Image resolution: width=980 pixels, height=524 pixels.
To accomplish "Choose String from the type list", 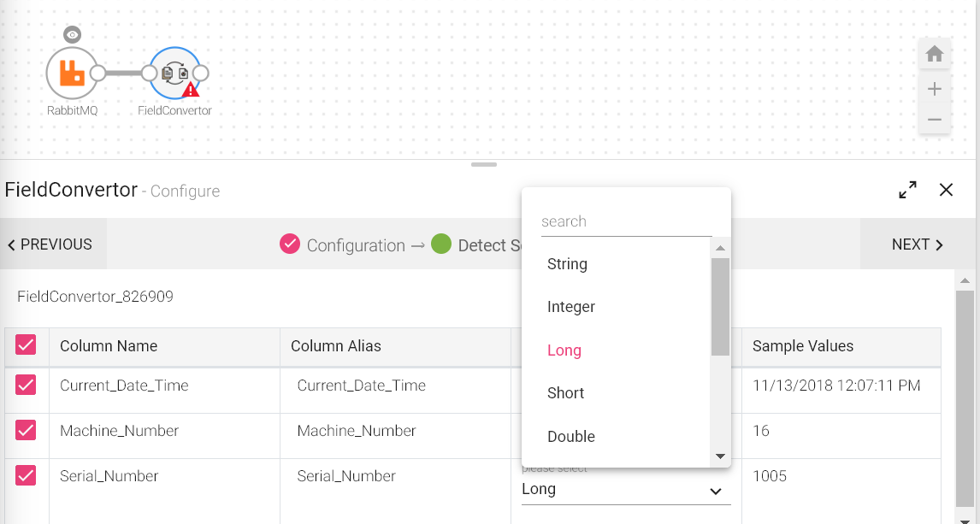I will click(567, 264).
